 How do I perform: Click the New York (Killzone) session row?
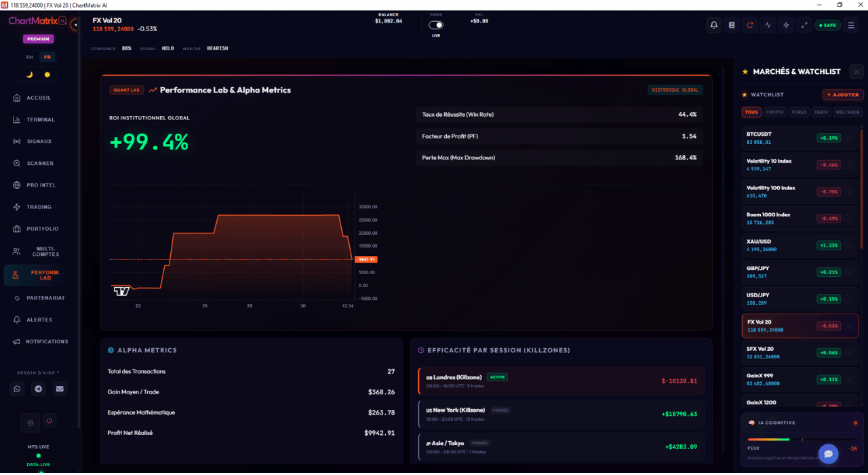pyautogui.click(x=561, y=414)
